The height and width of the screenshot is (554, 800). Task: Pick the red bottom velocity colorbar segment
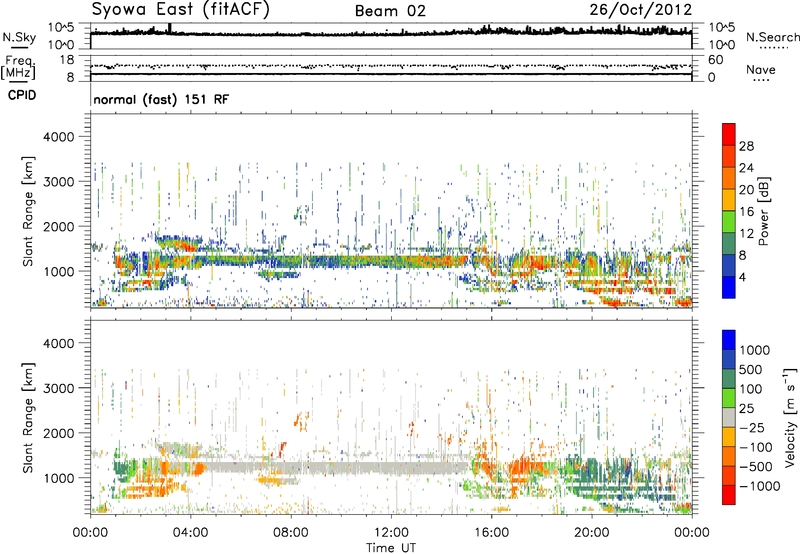point(729,495)
